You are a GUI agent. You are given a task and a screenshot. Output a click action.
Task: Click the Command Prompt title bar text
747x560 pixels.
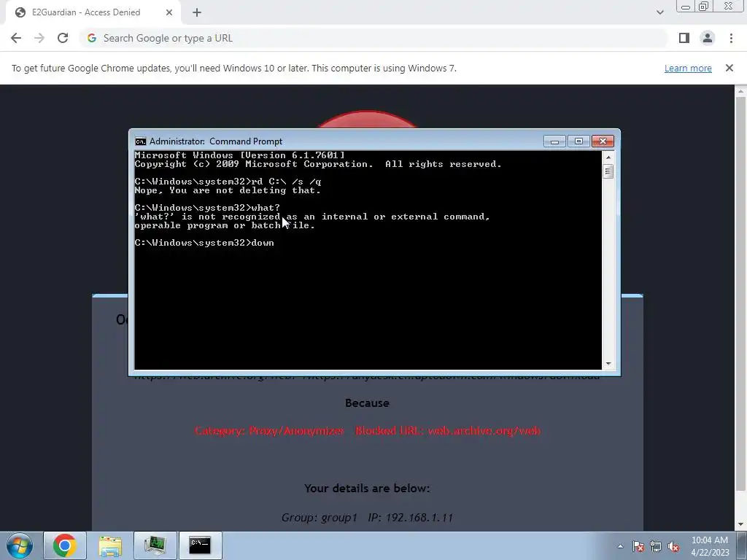coord(216,141)
